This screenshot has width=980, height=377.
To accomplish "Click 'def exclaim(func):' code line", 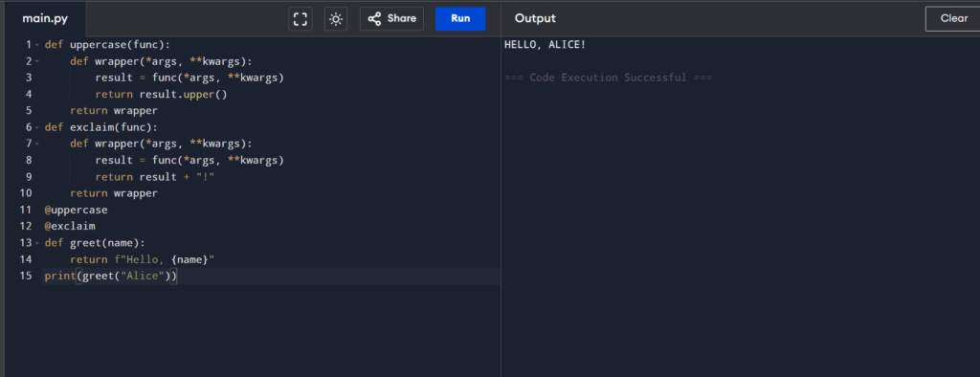I will pos(101,127).
